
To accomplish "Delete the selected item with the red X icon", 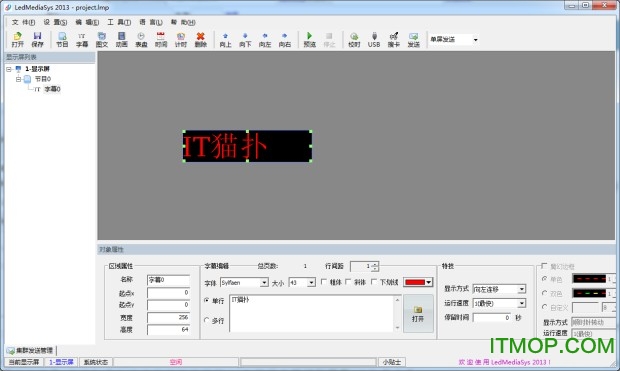I will [200, 40].
